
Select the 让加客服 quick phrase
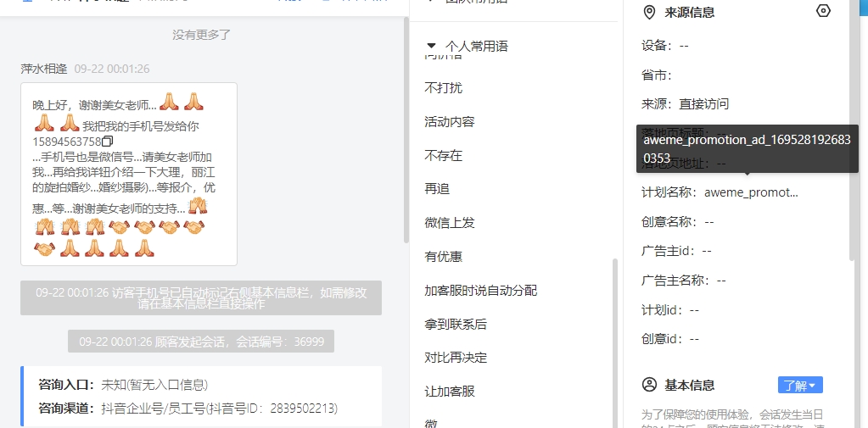pyautogui.click(x=450, y=392)
